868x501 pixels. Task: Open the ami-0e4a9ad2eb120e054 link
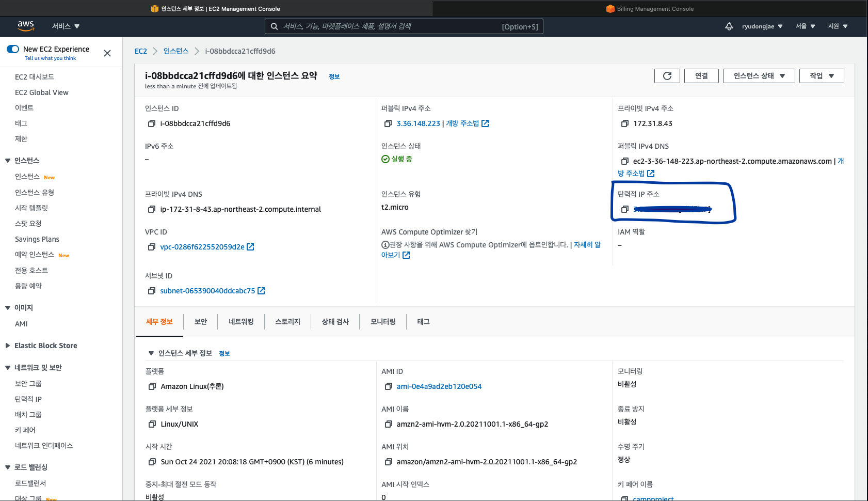[x=439, y=386]
